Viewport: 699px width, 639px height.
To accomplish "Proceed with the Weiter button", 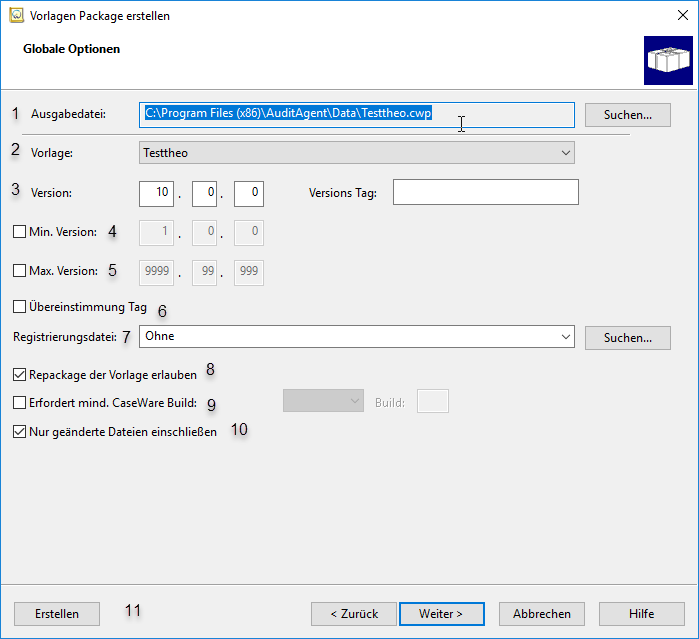I will 441,613.
